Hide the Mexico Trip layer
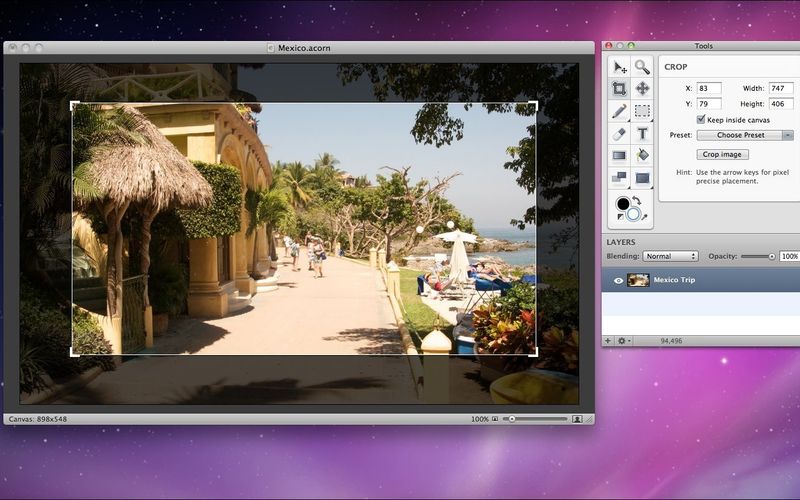800x500 pixels. click(x=618, y=280)
